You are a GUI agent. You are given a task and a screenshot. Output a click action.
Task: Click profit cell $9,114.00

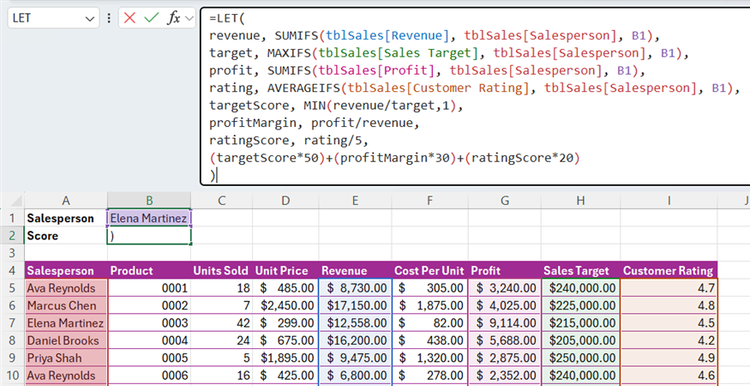505,323
